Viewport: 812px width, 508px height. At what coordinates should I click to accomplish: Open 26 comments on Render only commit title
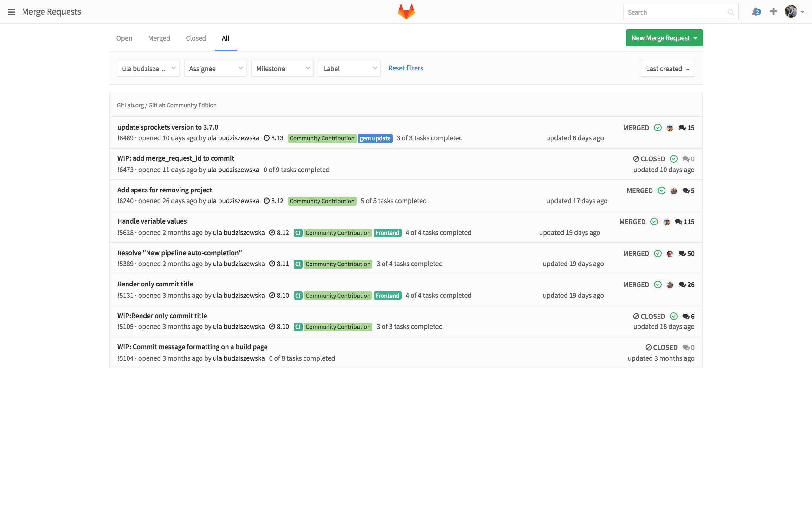(686, 284)
